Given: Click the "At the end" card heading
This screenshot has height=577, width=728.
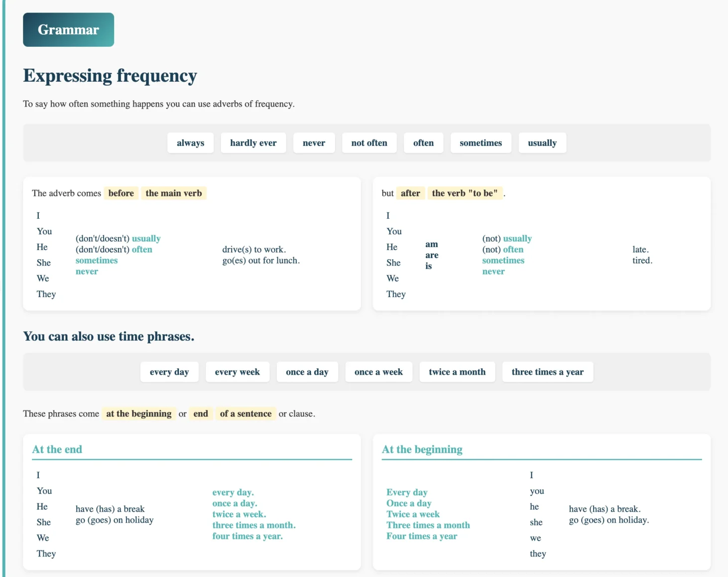Looking at the screenshot, I should tap(57, 449).
